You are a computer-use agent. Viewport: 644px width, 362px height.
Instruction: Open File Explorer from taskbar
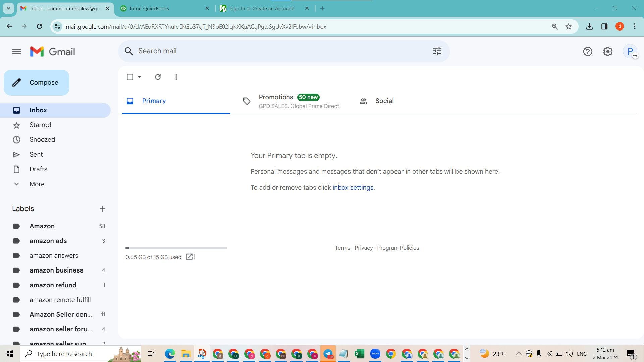(x=186, y=354)
